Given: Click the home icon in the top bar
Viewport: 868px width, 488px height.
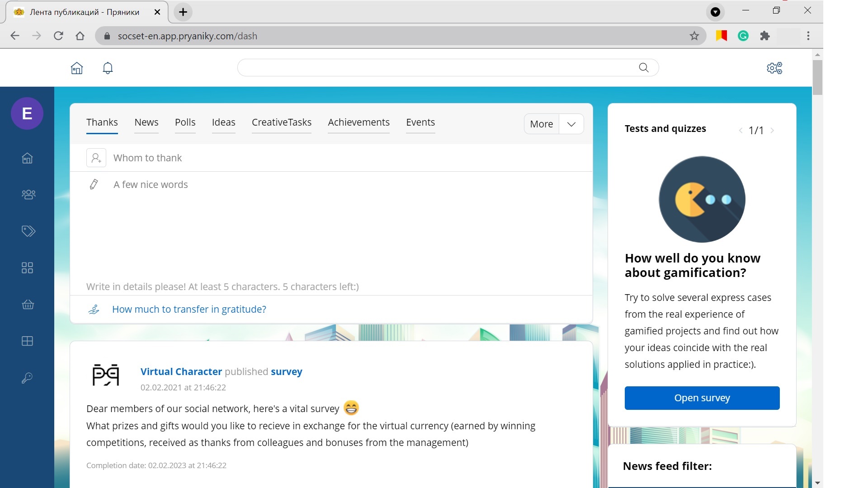Looking at the screenshot, I should [x=76, y=68].
